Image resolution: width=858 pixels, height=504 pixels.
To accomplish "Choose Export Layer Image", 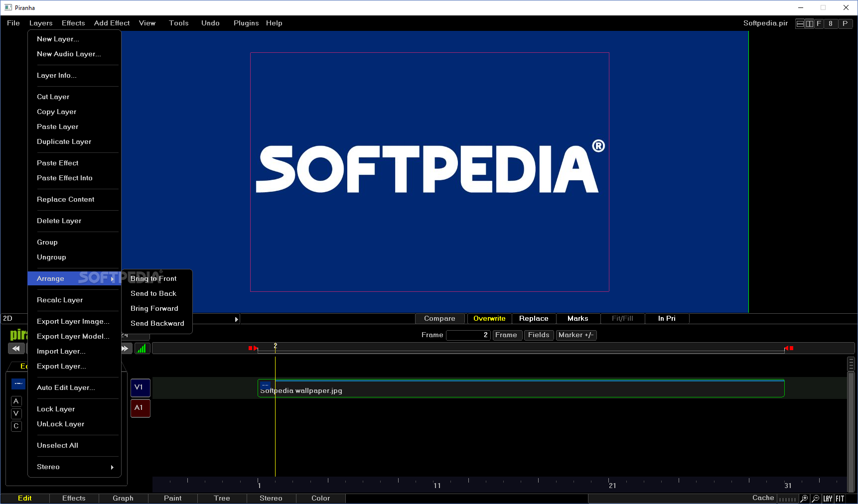I will click(74, 322).
